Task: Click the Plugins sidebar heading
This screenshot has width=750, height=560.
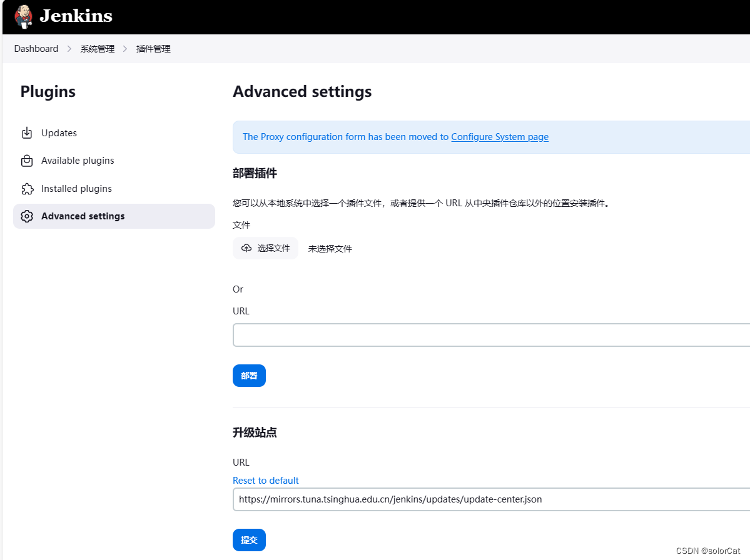Action: 48,91
